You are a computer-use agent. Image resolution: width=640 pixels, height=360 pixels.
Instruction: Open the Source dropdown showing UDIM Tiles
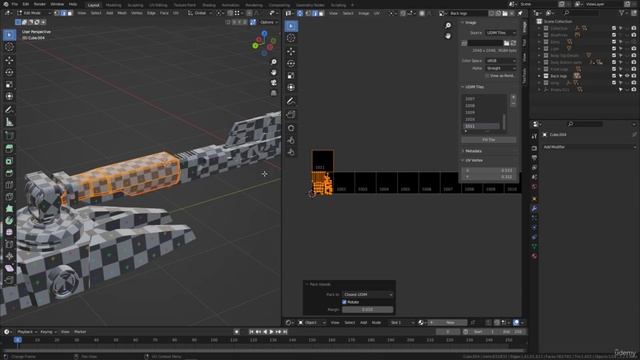click(500, 33)
